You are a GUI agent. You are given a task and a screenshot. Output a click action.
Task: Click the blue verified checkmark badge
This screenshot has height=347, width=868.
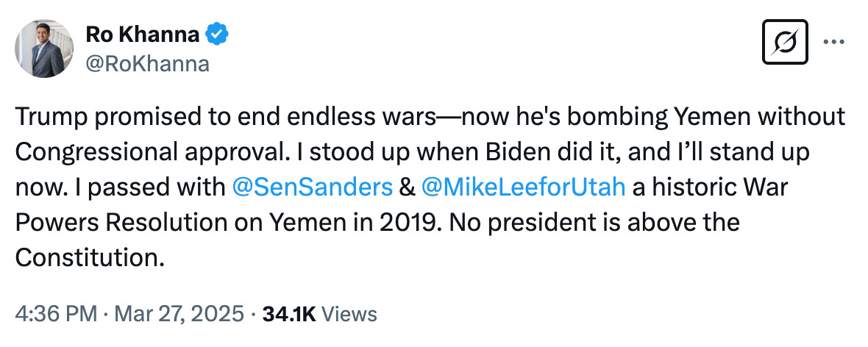tap(217, 35)
